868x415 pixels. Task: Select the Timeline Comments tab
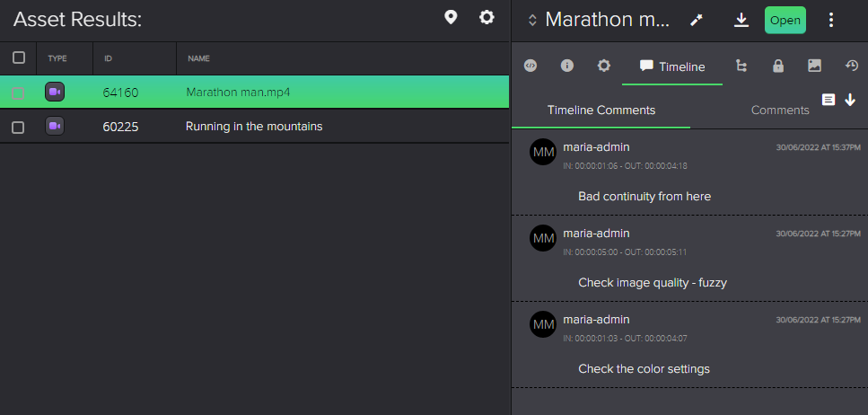click(x=601, y=110)
